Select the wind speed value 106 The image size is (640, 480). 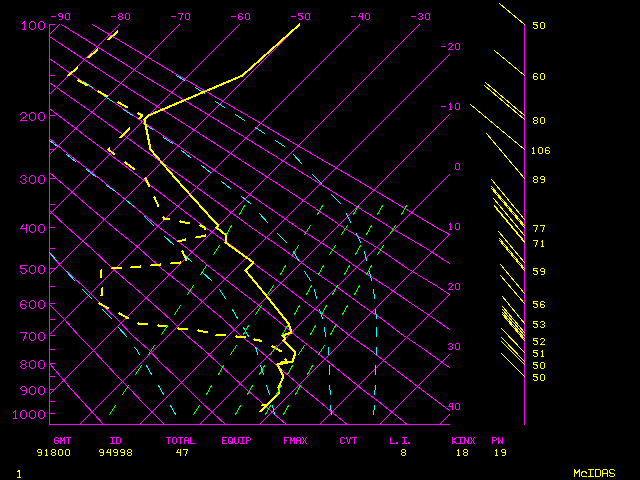541,151
